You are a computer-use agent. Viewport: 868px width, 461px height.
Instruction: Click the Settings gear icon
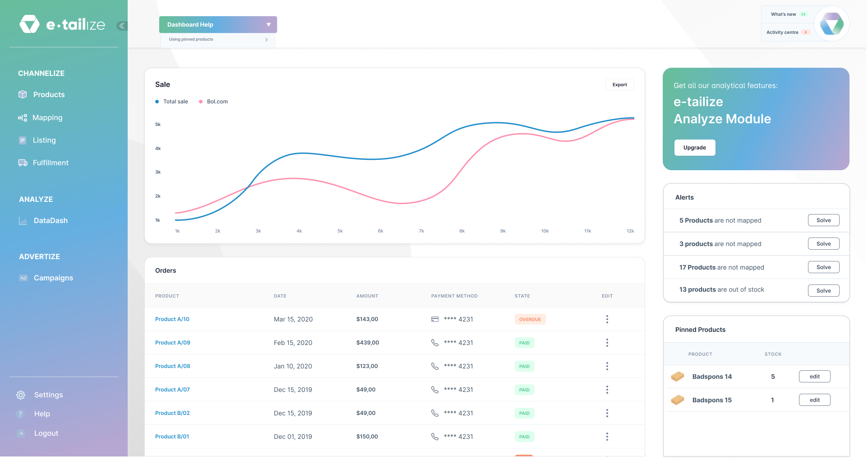21,395
